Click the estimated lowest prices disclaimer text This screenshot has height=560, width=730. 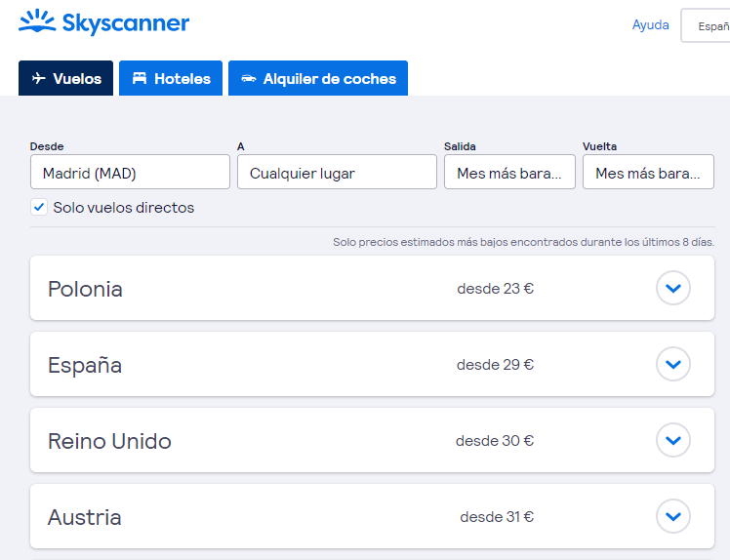[523, 242]
